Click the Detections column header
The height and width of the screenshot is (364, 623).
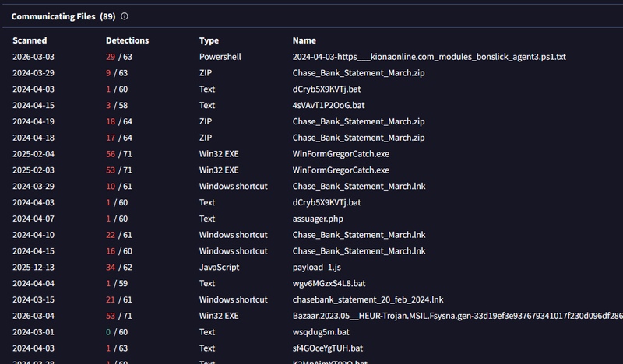pyautogui.click(x=127, y=40)
